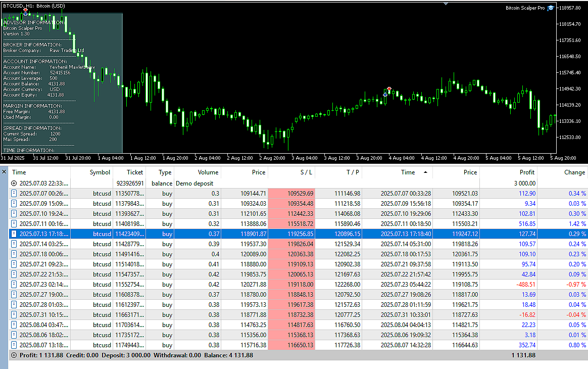Click the close time 2025.07.23 05:44:22

(x=406, y=285)
